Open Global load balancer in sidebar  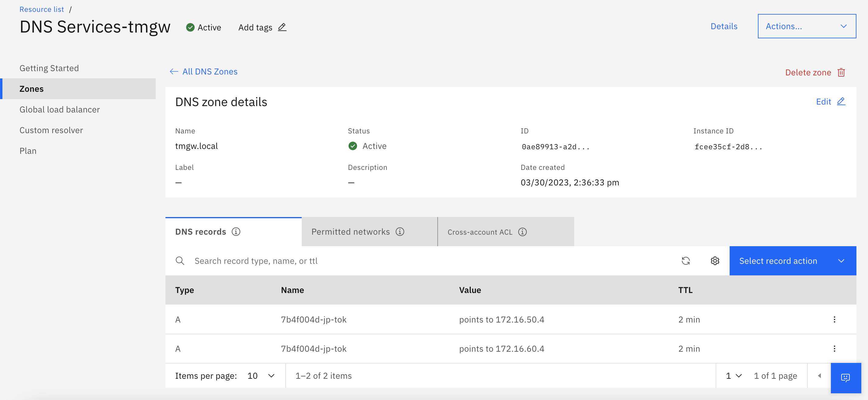[60, 109]
